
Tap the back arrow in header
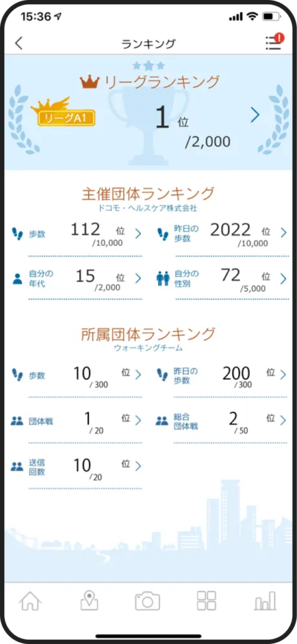pos(18,43)
